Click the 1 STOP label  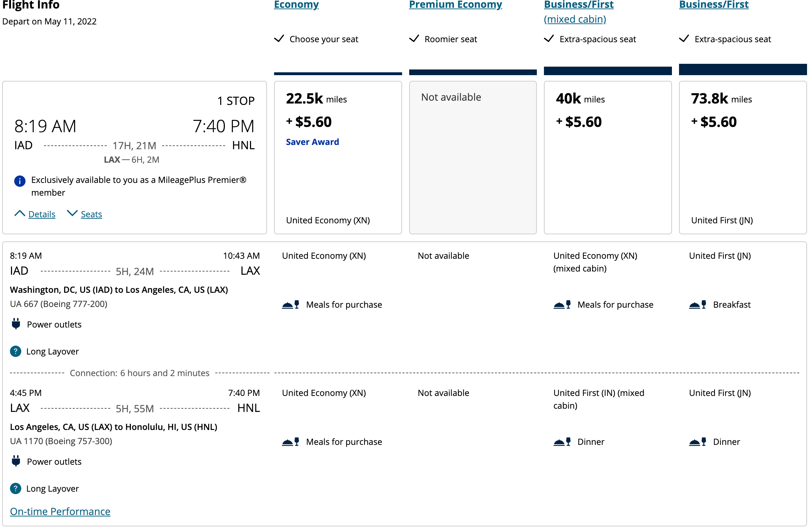click(236, 101)
